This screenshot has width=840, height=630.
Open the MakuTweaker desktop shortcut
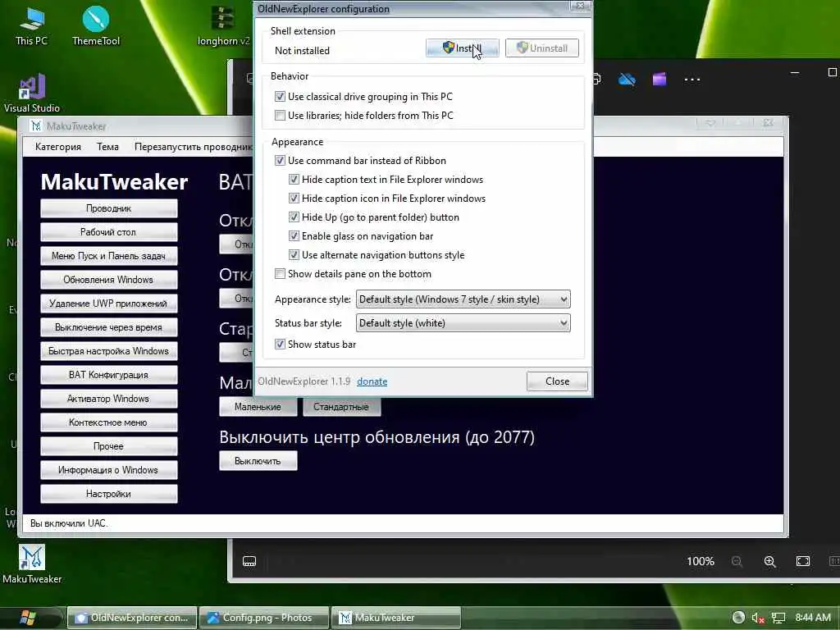(32, 564)
